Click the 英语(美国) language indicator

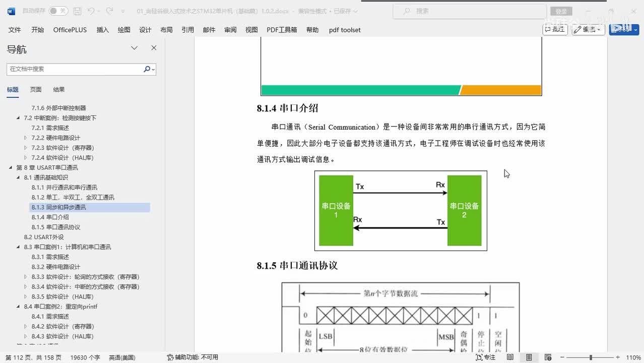click(122, 357)
